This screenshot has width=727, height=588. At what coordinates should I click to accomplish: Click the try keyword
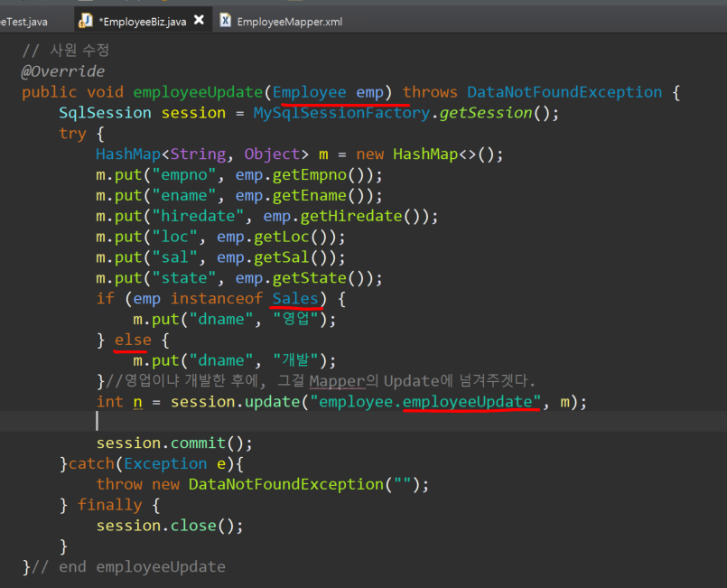pyautogui.click(x=72, y=134)
